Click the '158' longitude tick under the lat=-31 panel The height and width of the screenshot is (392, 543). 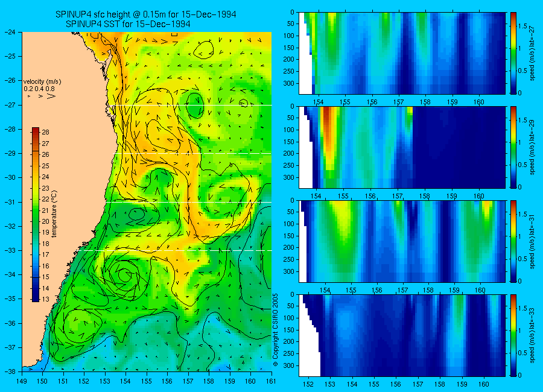coord(428,290)
